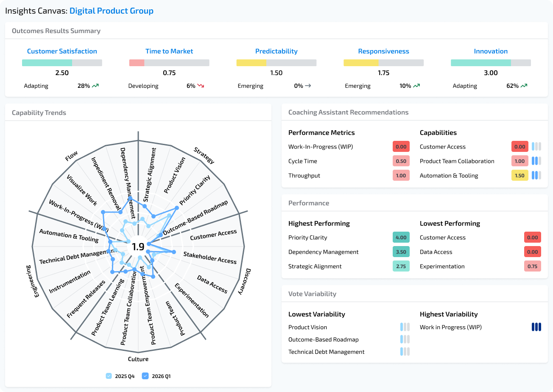Open the Digital Product Group link
553x392 pixels.
(x=112, y=10)
